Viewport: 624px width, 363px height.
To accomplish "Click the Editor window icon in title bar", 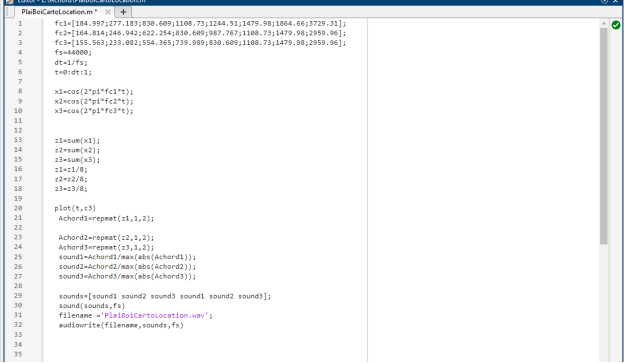I will (x=10, y=2).
